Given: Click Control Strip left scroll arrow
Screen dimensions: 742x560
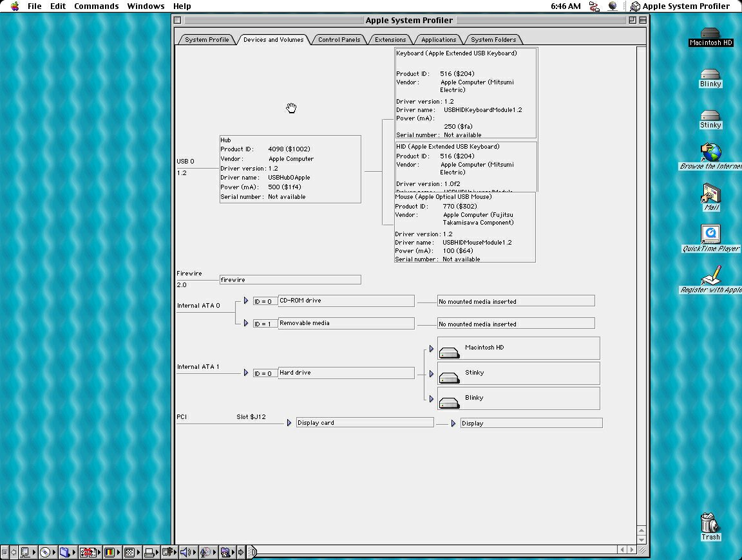Looking at the screenshot, I should pos(14,552).
